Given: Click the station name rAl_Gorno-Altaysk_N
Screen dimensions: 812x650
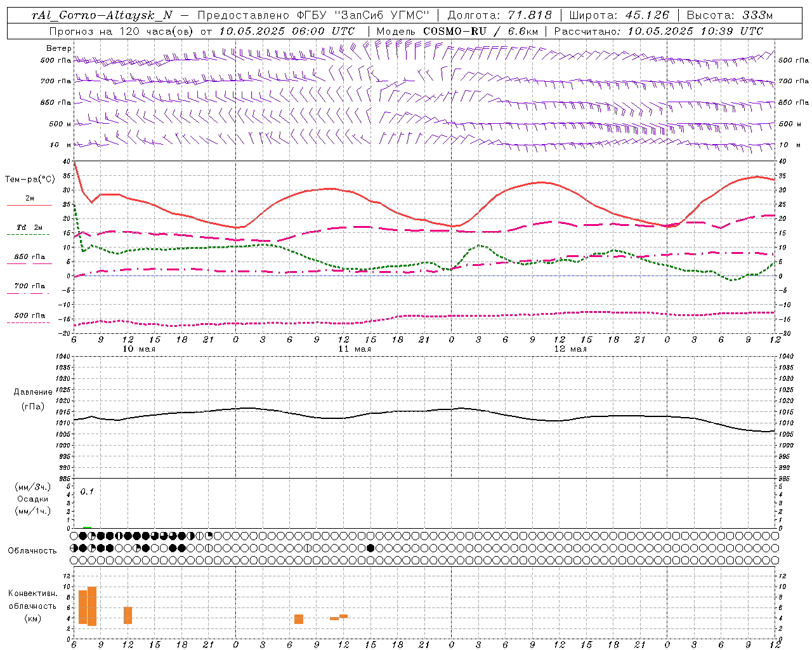Looking at the screenshot, I should tap(101, 15).
